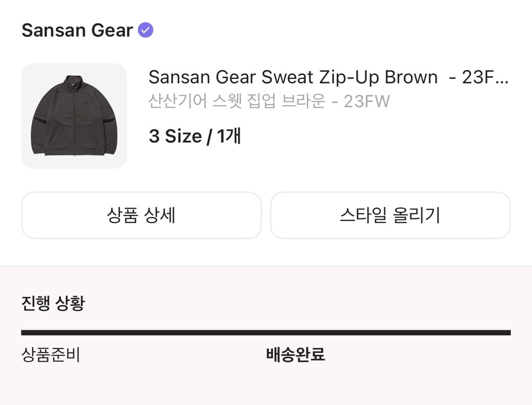The width and height of the screenshot is (532, 405).
Task: Select the 상품준비 status label
Action: (x=52, y=355)
